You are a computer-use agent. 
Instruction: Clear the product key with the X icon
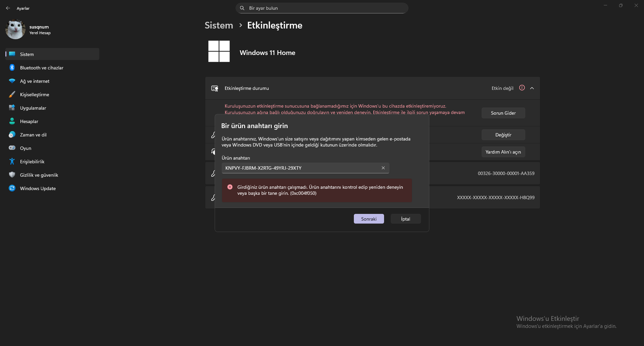click(383, 168)
